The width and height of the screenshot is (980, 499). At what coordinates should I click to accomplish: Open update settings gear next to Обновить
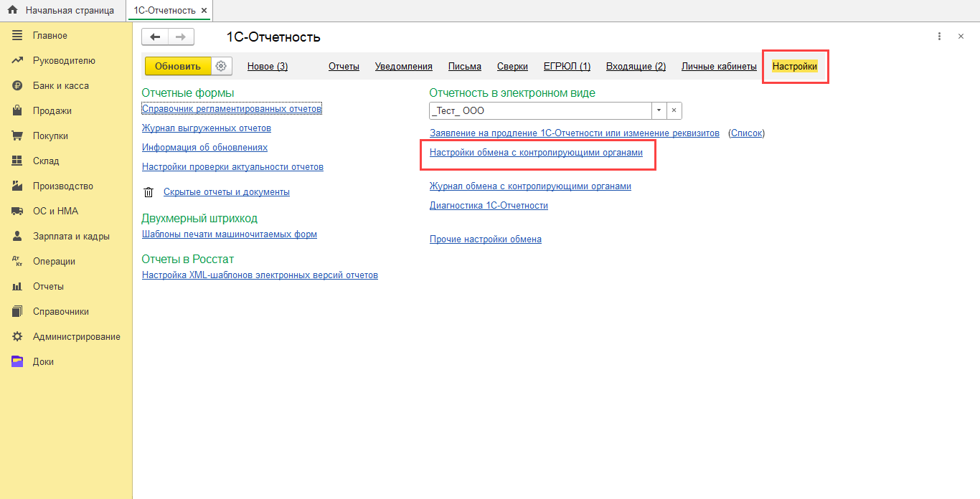[221, 66]
